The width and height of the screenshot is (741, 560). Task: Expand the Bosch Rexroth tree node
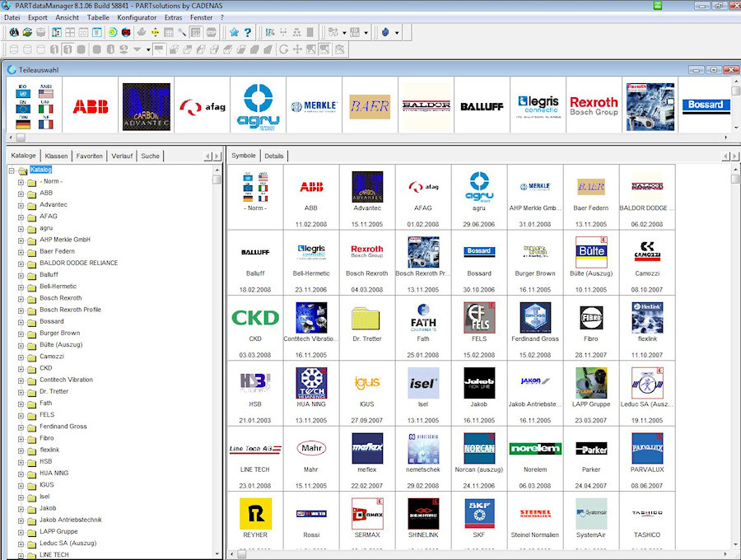coord(21,299)
